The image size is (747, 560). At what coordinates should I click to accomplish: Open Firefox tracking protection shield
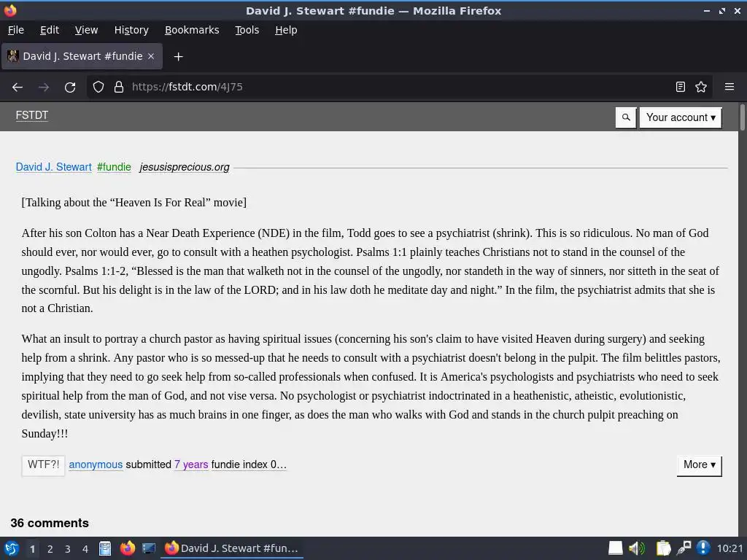pyautogui.click(x=98, y=87)
